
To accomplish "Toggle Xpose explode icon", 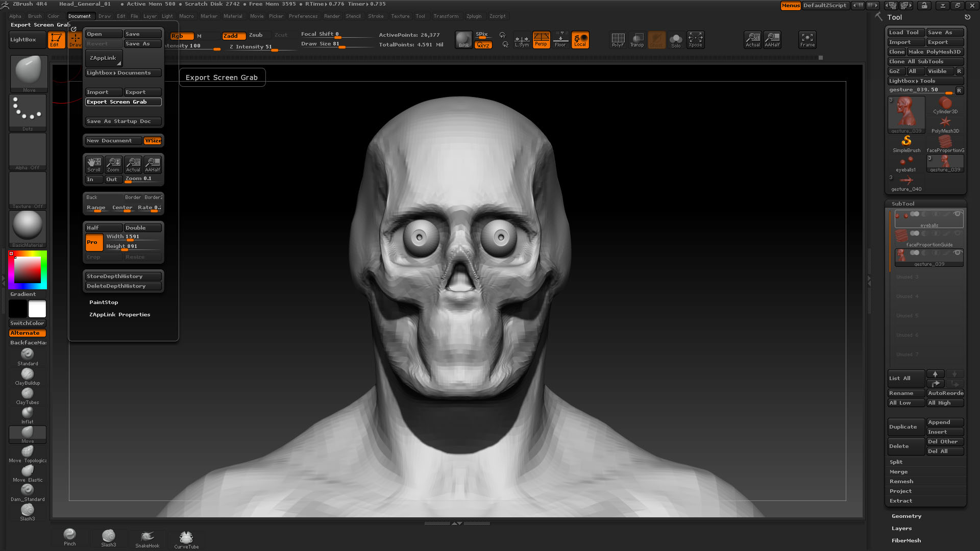I will click(x=695, y=39).
